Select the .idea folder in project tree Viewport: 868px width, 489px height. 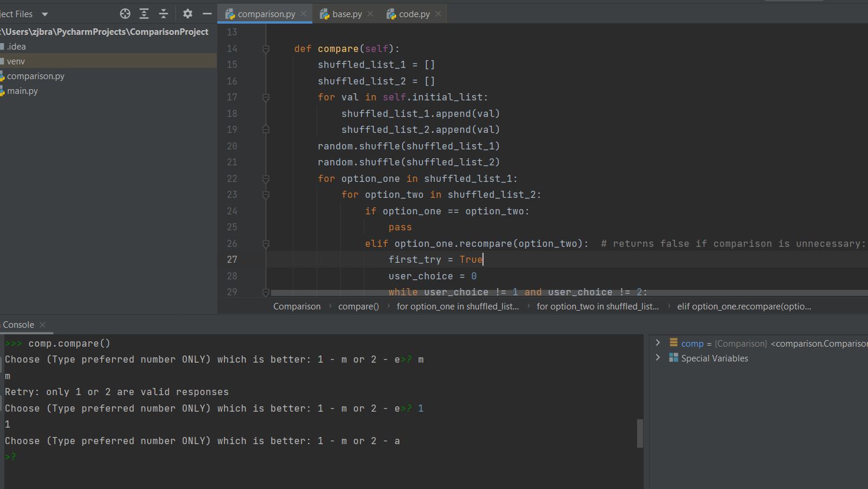(x=108, y=47)
